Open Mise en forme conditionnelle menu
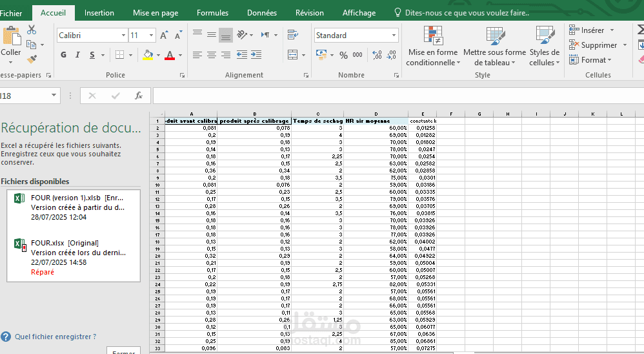Image resolution: width=644 pixels, height=354 pixels. [x=433, y=46]
